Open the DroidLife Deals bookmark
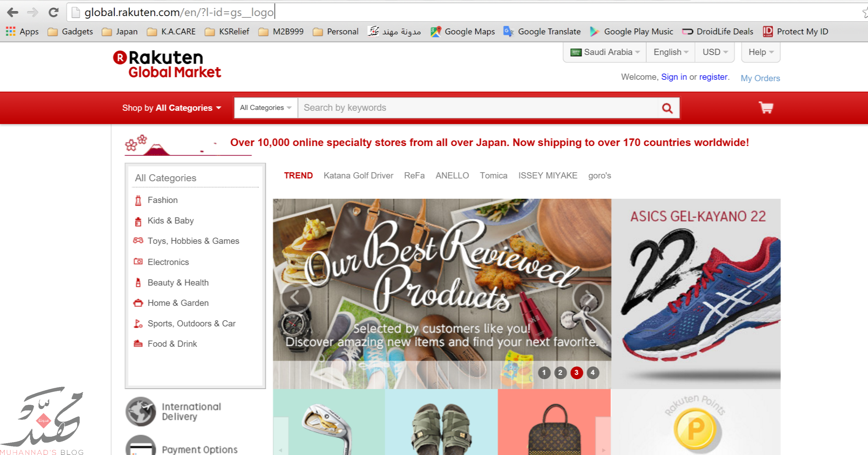 click(x=717, y=31)
